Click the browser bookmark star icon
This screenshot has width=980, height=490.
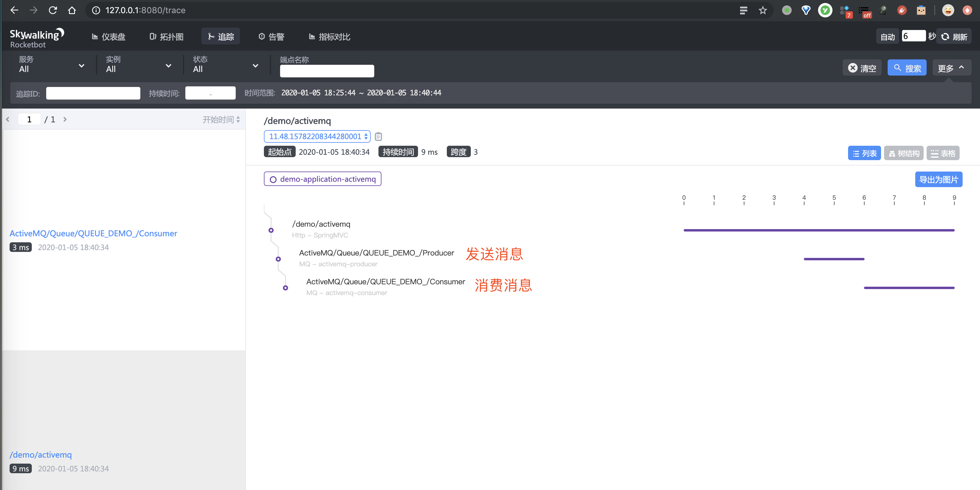click(x=762, y=10)
